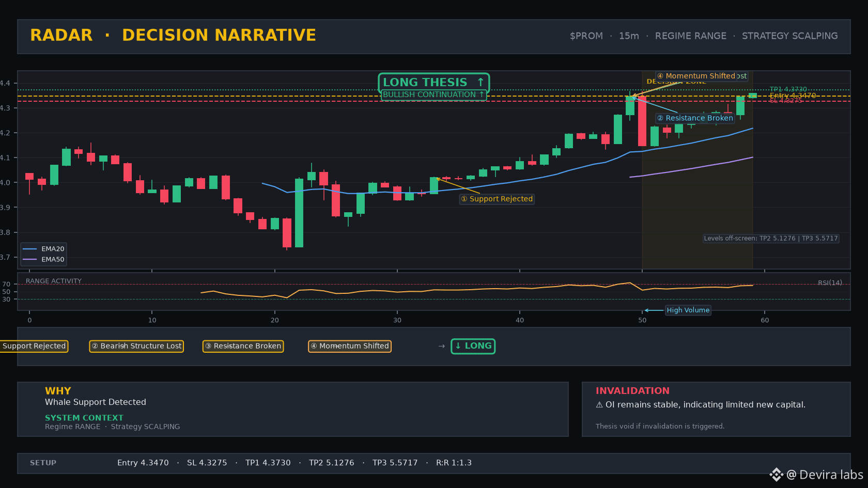The height and width of the screenshot is (488, 868).
Task: Click the R:R 1:1.3 ratio in the setup bar
Action: point(454,463)
